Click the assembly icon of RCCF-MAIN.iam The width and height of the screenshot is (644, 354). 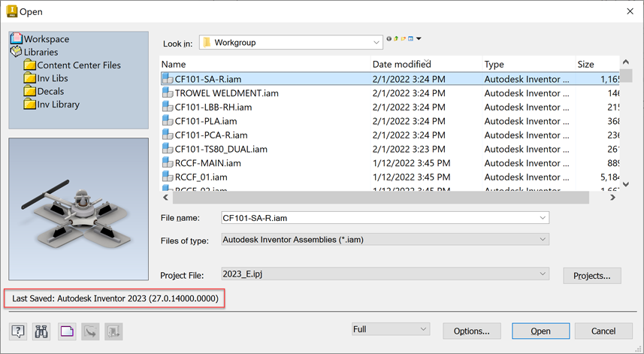pos(168,162)
